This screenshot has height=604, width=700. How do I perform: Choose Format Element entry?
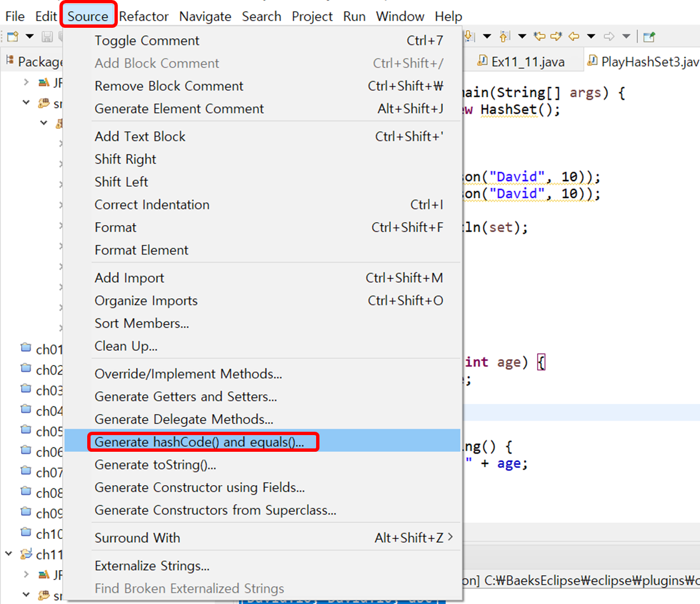pyautogui.click(x=262, y=251)
